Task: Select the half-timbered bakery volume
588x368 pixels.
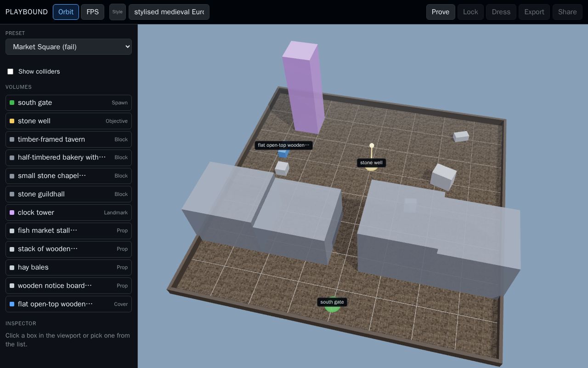Action: pos(68,157)
